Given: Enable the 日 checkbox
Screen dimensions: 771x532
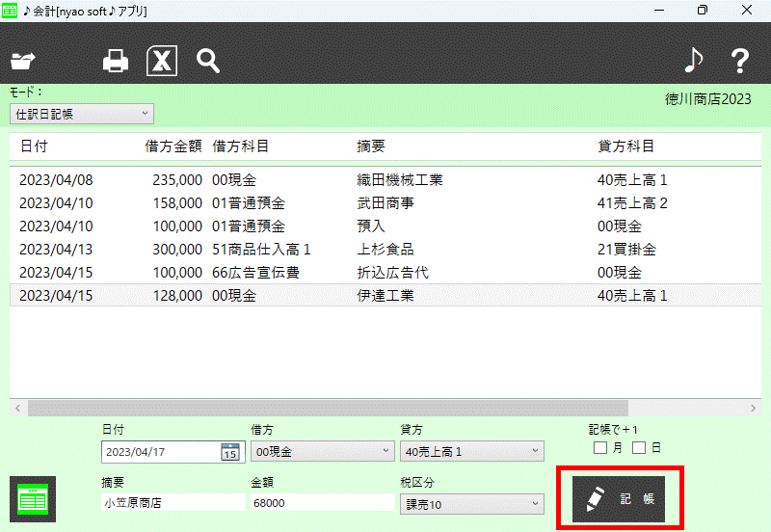Looking at the screenshot, I should (639, 447).
